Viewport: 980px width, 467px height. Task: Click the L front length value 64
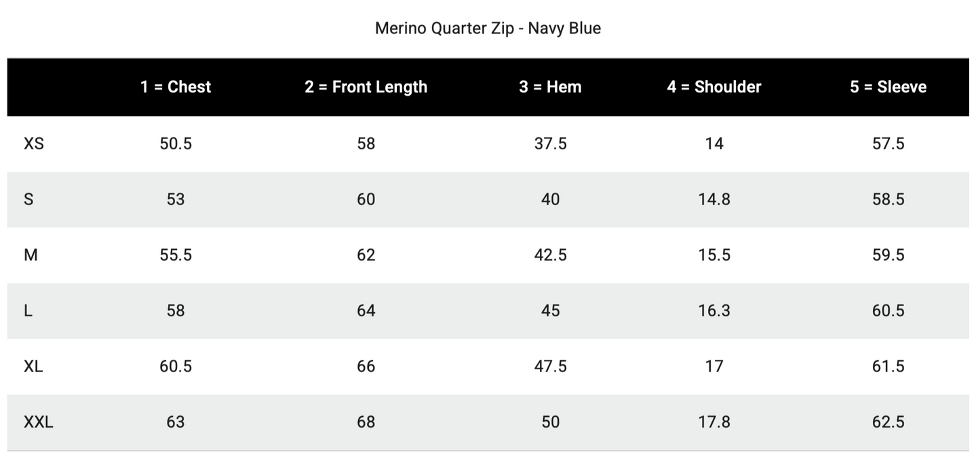366,311
